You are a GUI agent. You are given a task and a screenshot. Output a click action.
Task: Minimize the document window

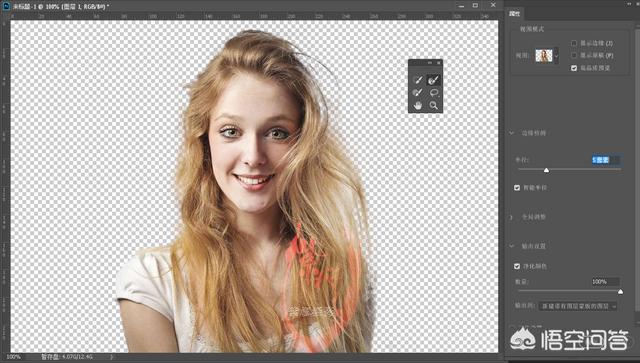(461, 6)
